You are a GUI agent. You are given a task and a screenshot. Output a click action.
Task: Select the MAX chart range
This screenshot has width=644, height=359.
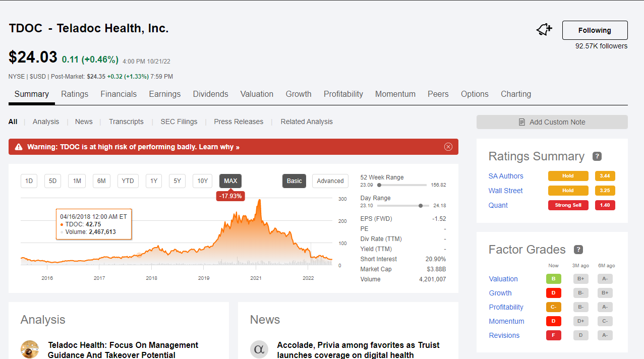230,181
